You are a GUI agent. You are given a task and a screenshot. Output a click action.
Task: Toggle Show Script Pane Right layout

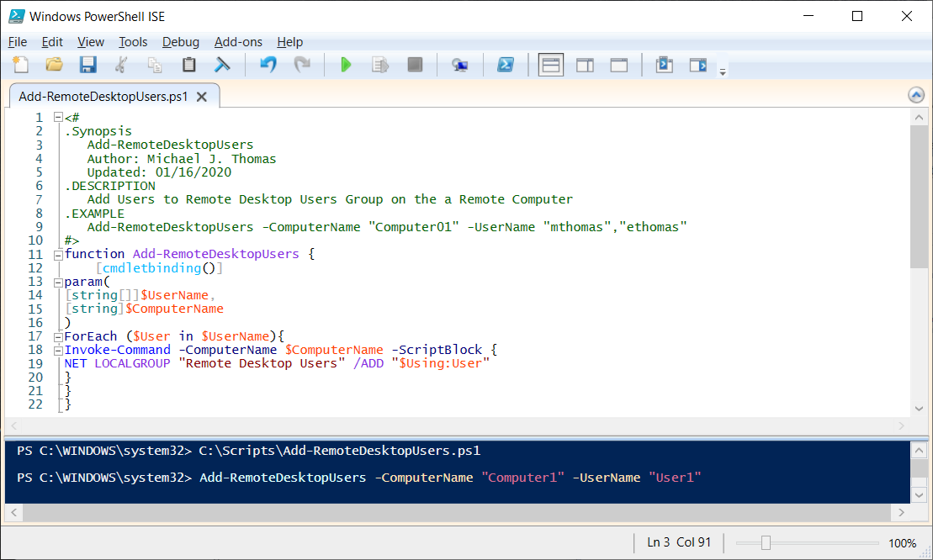tap(585, 64)
